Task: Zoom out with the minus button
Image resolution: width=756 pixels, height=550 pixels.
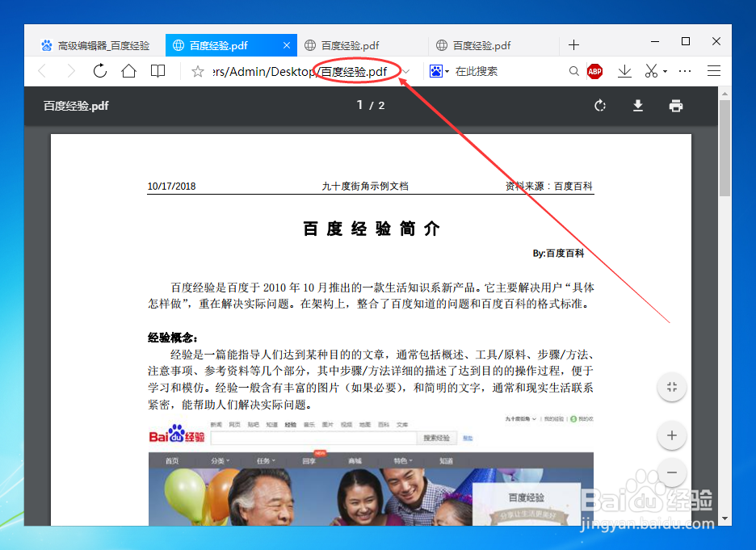Action: [672, 473]
